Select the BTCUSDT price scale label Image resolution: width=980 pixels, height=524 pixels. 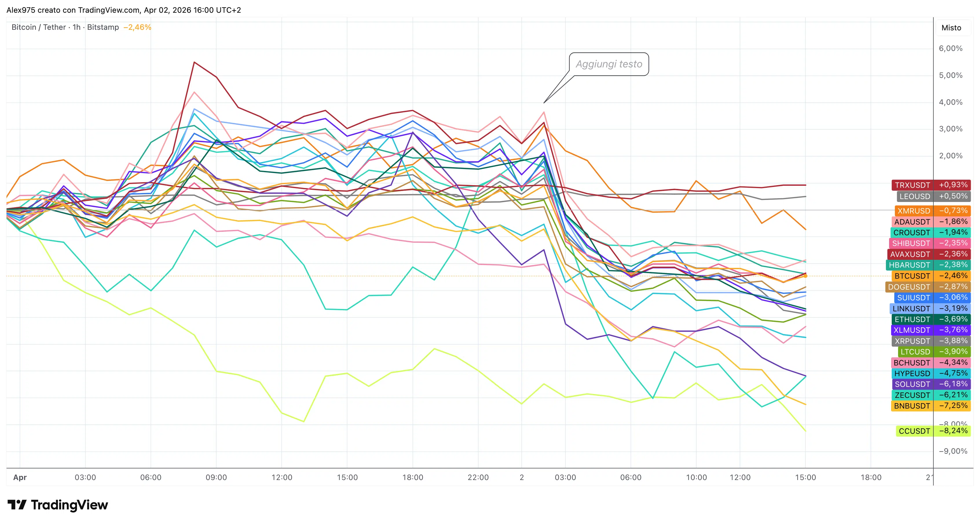(912, 276)
